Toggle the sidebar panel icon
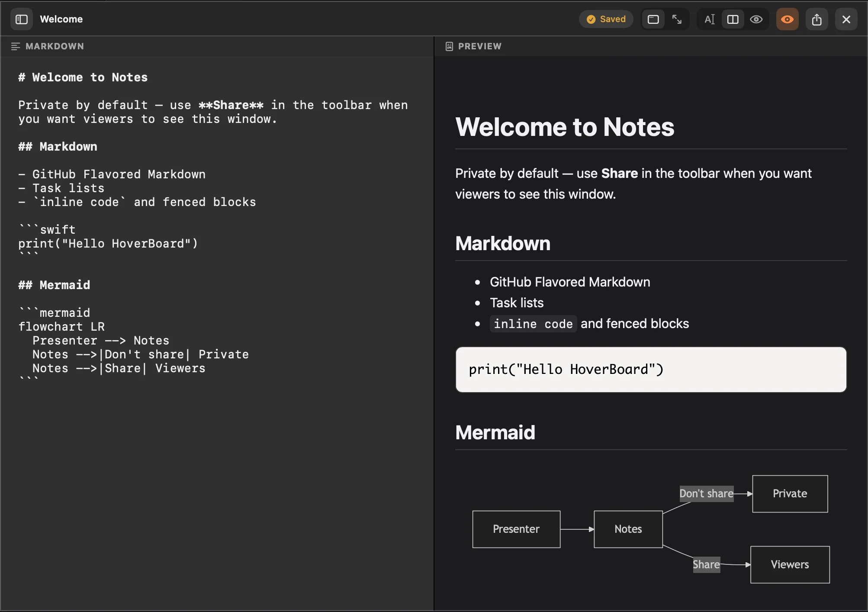868x612 pixels. click(x=21, y=19)
